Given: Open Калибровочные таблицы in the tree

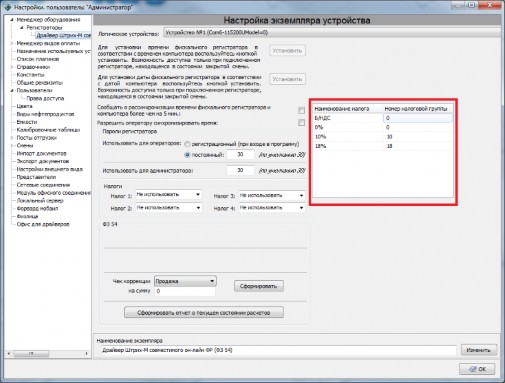Looking at the screenshot, I should (x=48, y=130).
